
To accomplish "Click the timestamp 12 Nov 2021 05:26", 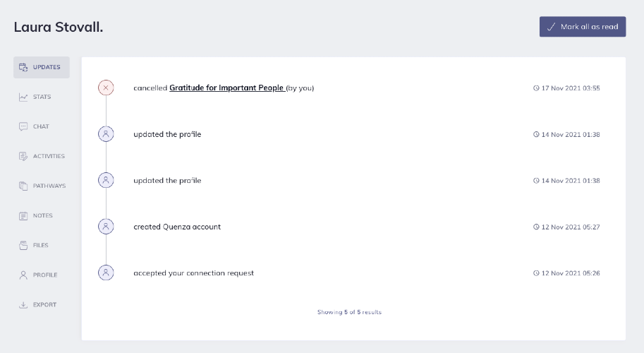I will [571, 273].
